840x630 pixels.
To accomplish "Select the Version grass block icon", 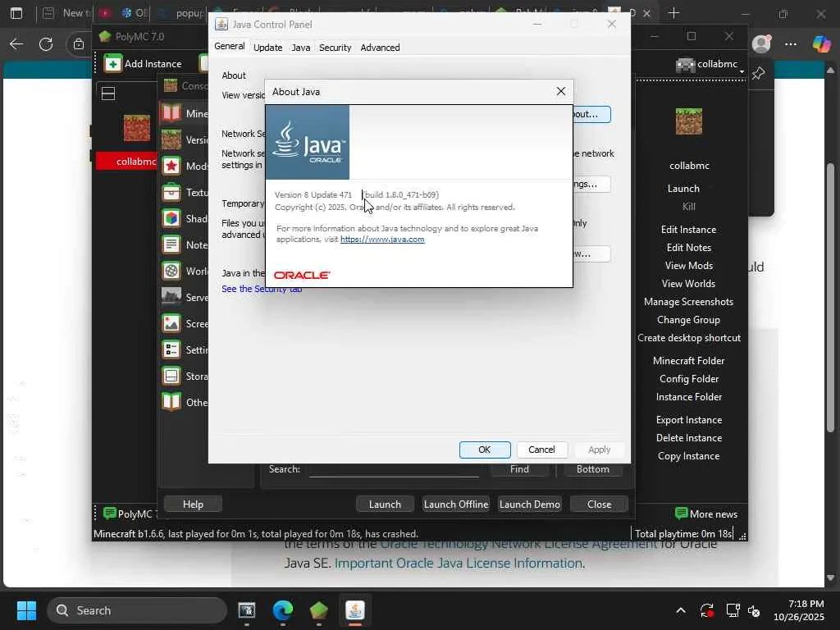I will click(x=171, y=139).
